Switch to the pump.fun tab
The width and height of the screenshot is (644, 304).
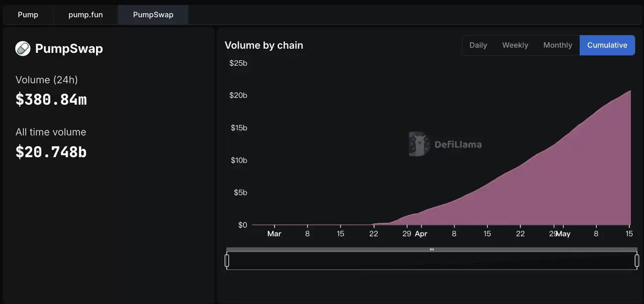click(85, 15)
